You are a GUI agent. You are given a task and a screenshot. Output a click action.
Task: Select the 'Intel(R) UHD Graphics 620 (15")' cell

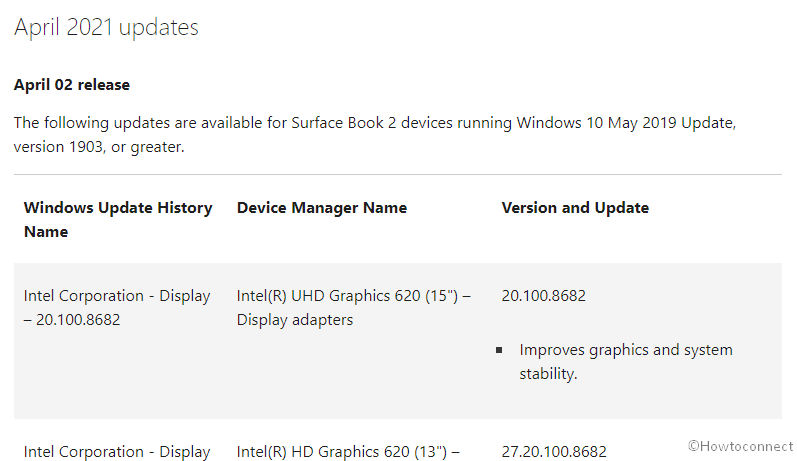click(354, 308)
